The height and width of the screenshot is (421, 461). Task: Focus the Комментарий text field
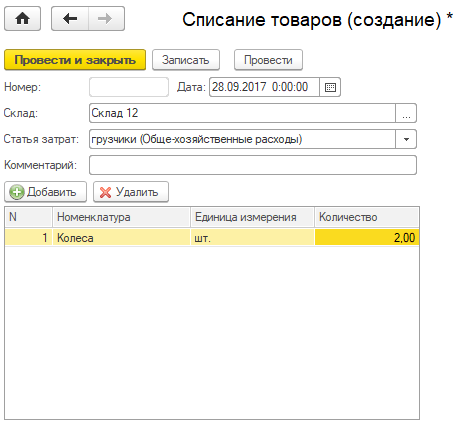(x=253, y=165)
